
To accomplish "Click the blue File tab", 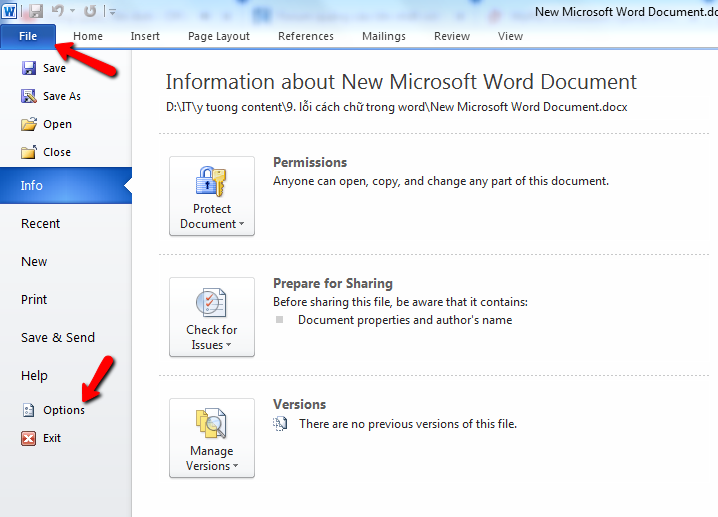I will (x=28, y=36).
